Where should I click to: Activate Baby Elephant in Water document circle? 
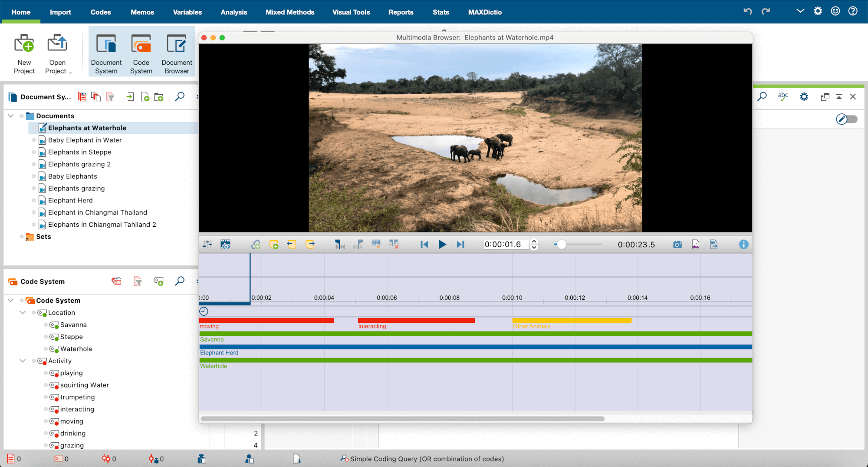tap(34, 140)
